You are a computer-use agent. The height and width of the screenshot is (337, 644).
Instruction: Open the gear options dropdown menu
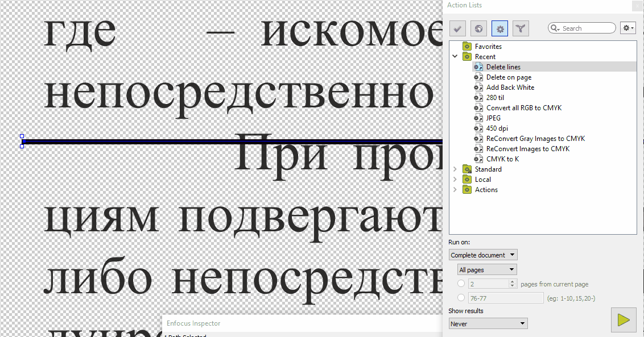628,28
